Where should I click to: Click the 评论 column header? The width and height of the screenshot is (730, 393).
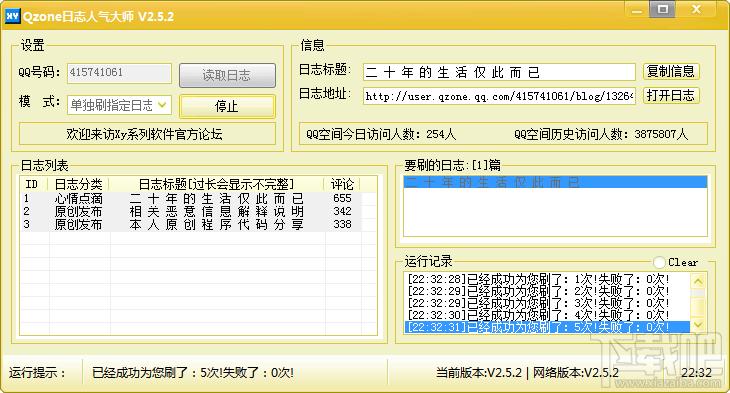tap(342, 184)
